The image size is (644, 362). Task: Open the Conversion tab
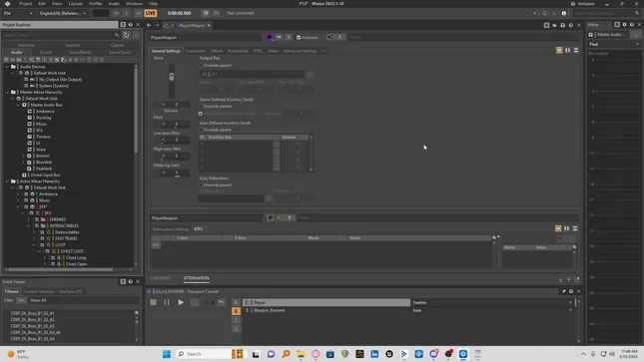pyautogui.click(x=195, y=51)
